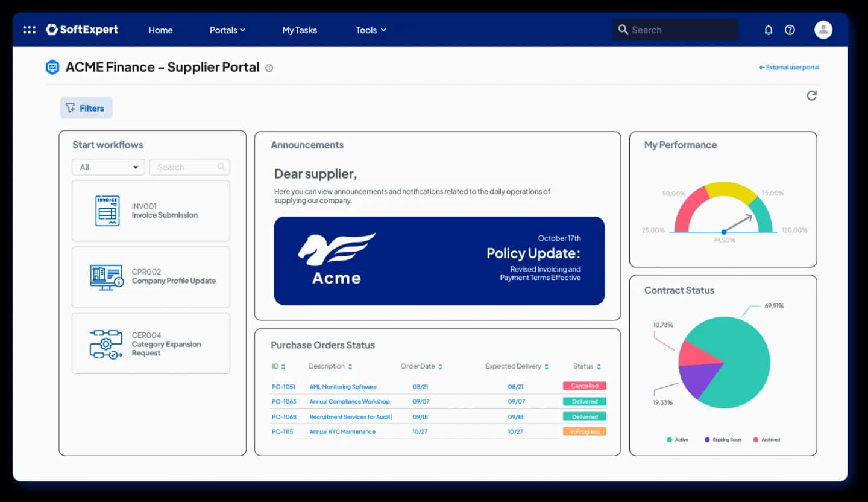Open the app grid menu
The image size is (868, 502).
click(x=29, y=29)
